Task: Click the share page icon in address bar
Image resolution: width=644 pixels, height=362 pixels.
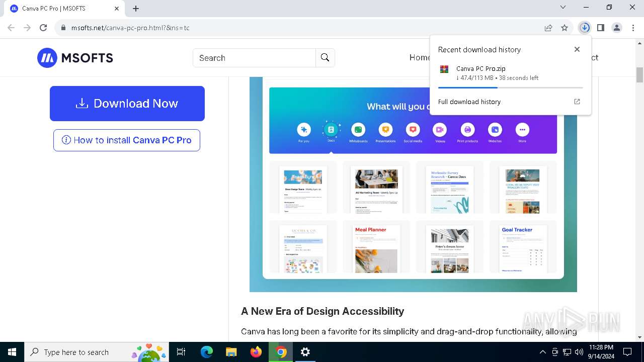Action: pos(548,28)
